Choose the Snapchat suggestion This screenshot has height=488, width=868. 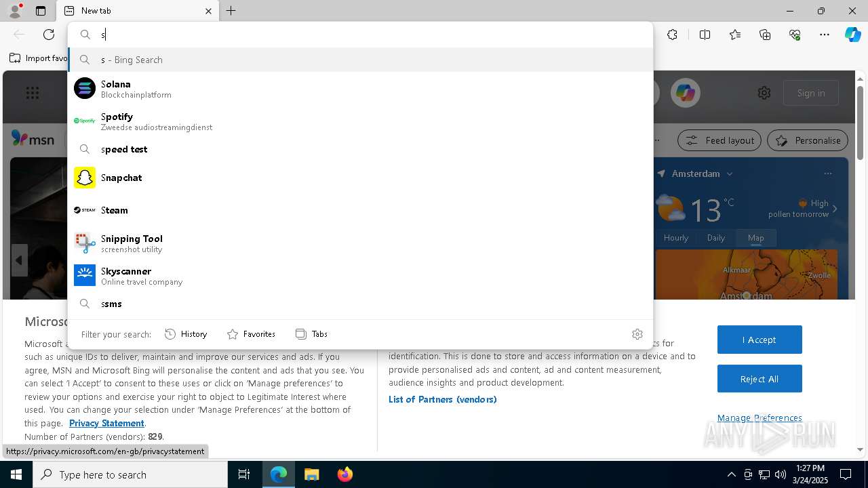click(360, 178)
